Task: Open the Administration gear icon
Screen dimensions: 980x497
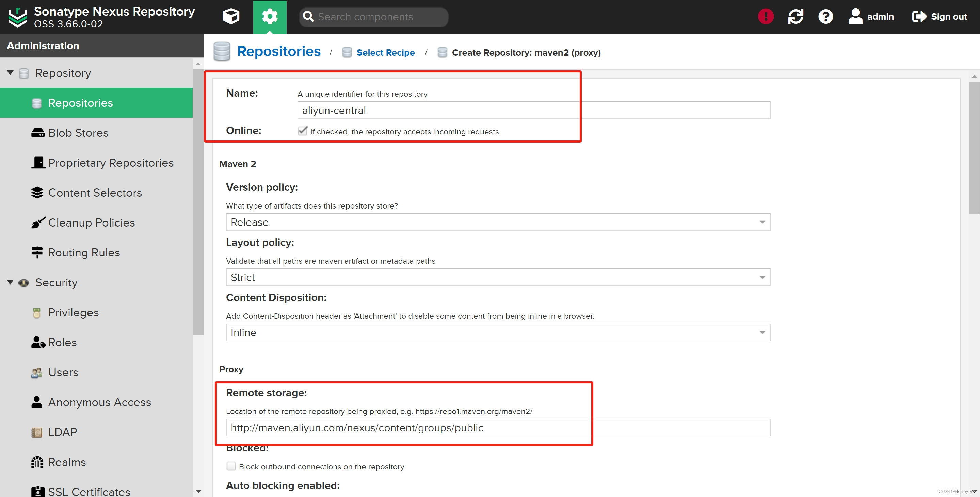Action: click(270, 17)
